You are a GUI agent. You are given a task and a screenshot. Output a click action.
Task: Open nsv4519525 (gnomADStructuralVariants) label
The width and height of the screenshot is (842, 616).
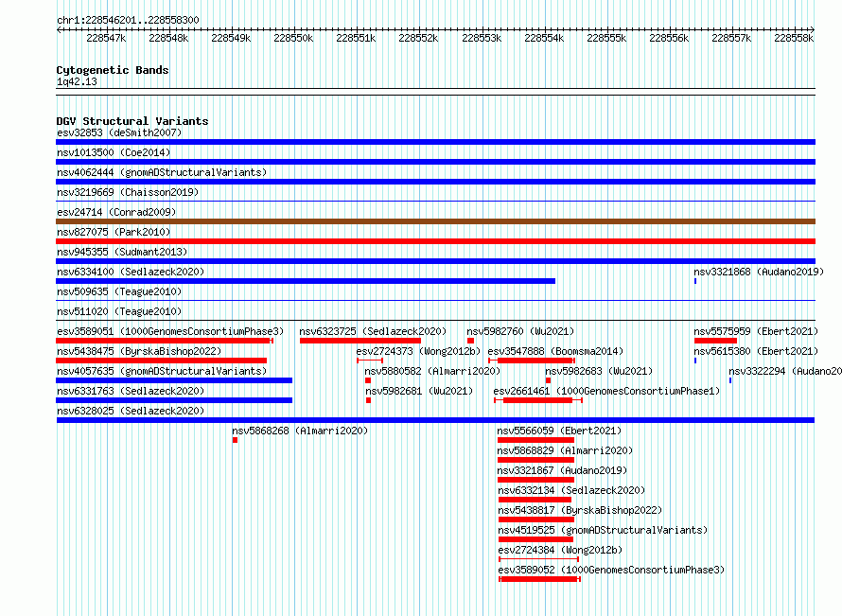pos(603,530)
